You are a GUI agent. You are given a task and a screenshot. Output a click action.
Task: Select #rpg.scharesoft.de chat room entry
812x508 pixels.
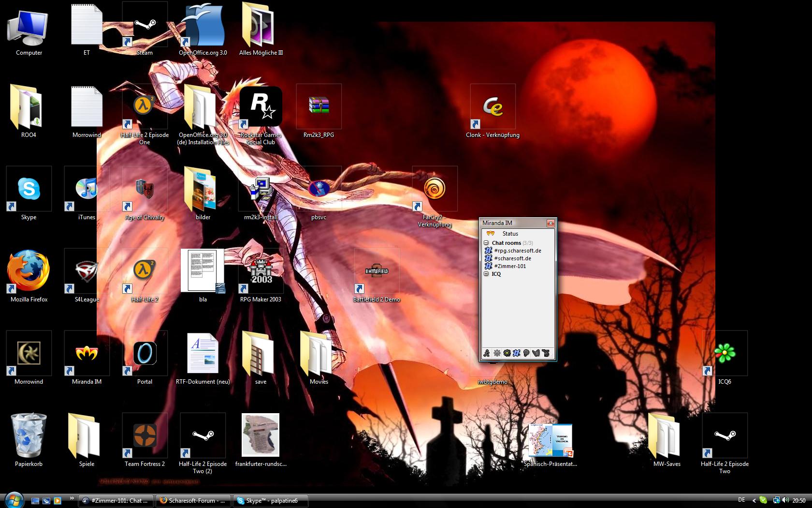(517, 251)
